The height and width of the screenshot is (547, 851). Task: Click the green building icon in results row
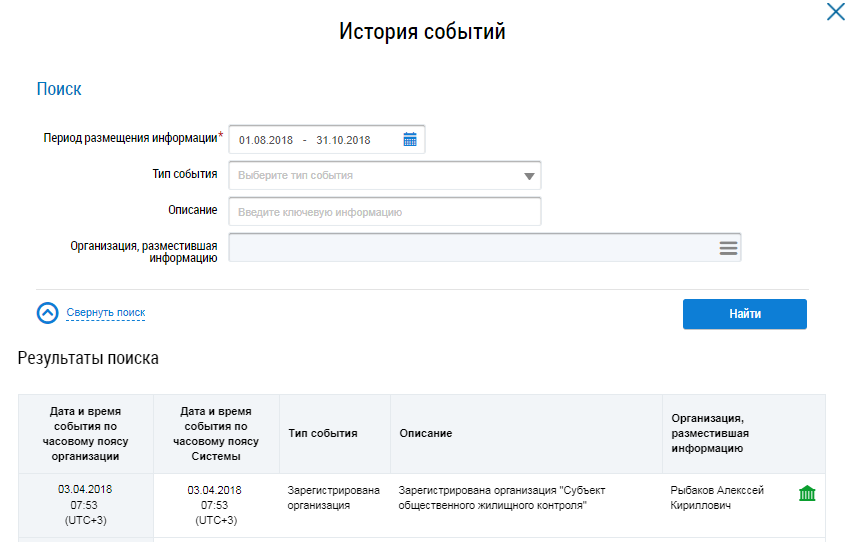(807, 494)
